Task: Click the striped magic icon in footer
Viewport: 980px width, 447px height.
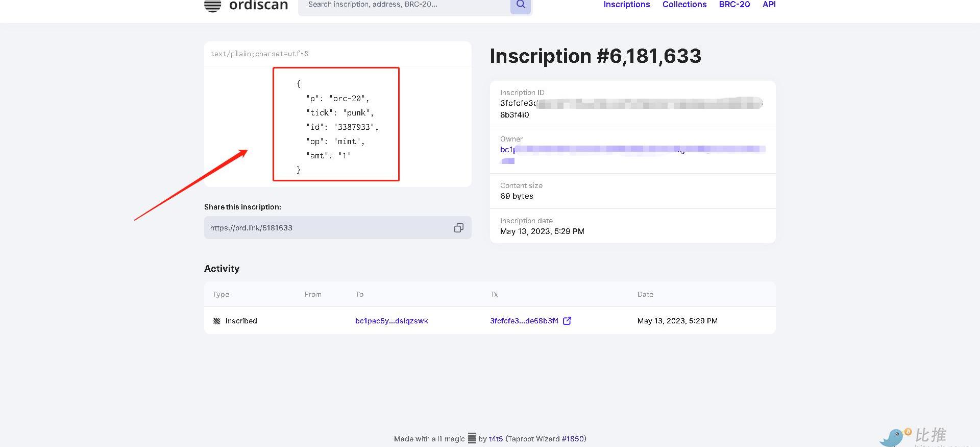Action: pyautogui.click(x=472, y=438)
